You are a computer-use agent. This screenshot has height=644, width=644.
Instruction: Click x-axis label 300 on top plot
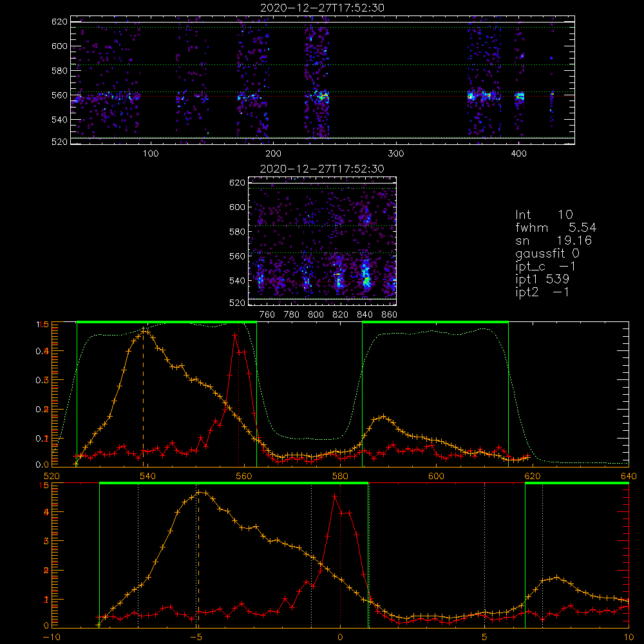pyautogui.click(x=396, y=154)
